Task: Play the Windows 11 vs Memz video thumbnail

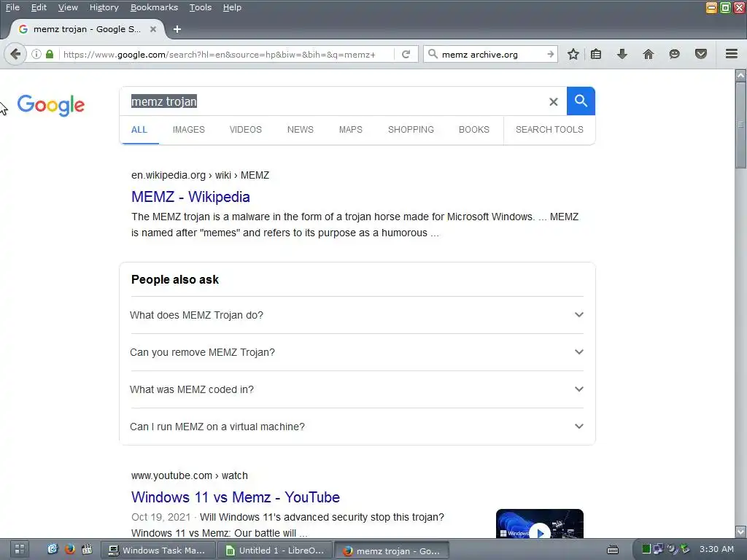Action: coord(540,524)
